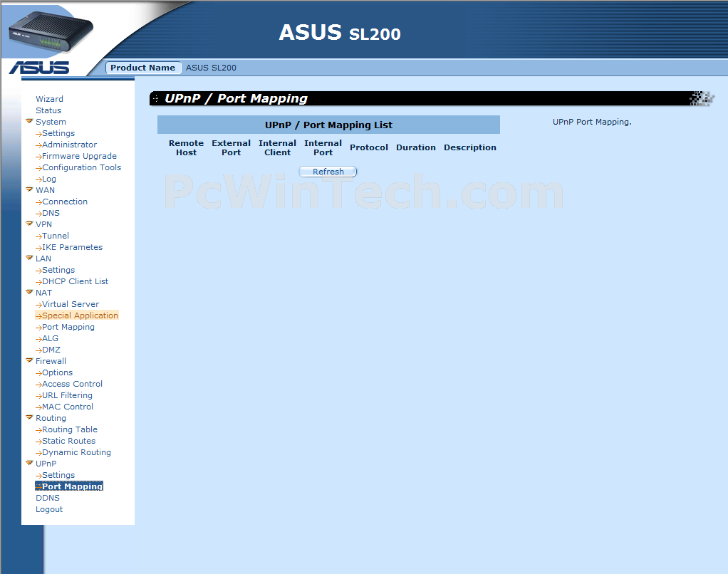Open the ALG page
This screenshot has width=728, height=574.
pos(50,338)
